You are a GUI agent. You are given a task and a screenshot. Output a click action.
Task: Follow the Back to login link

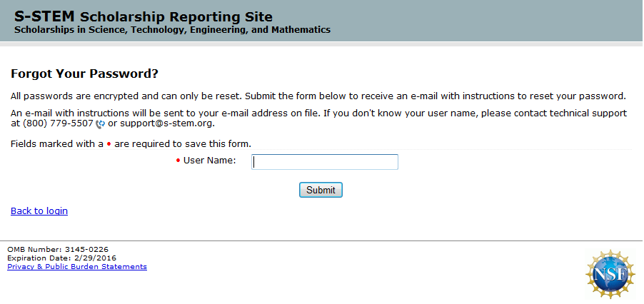point(39,211)
